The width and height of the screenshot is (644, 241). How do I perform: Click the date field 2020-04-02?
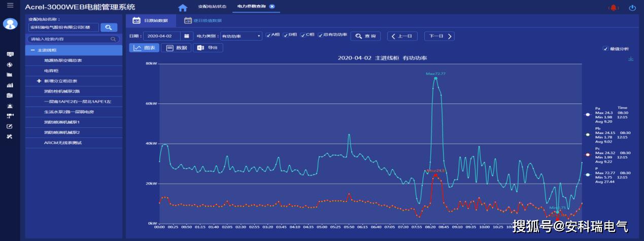tap(162, 36)
